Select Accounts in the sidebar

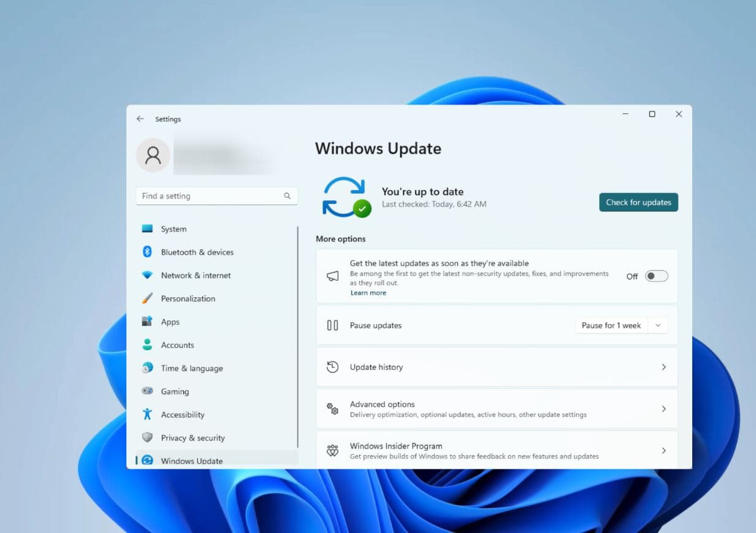216,345
